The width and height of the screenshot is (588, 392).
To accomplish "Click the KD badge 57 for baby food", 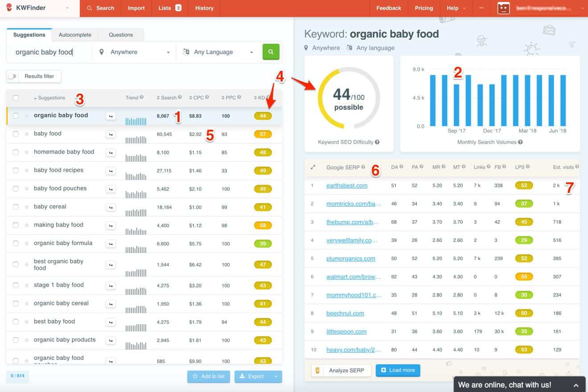I will click(263, 134).
